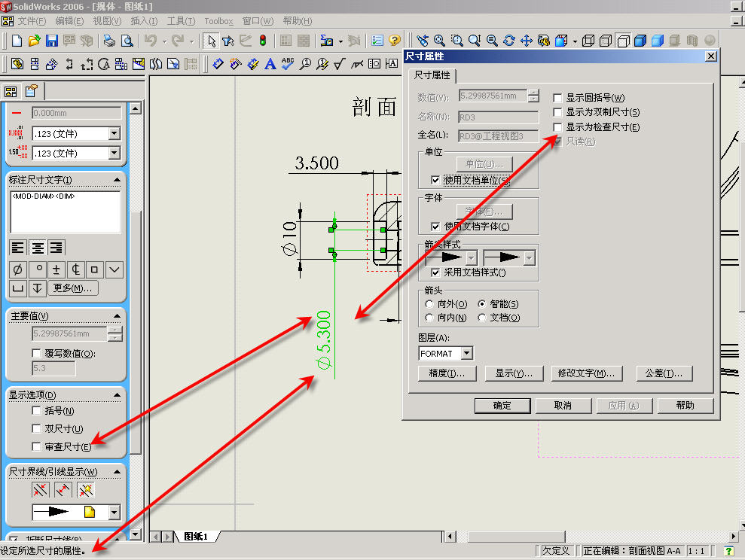The image size is (745, 560).
Task: Select the Smart Dimension tool
Action: [218, 63]
